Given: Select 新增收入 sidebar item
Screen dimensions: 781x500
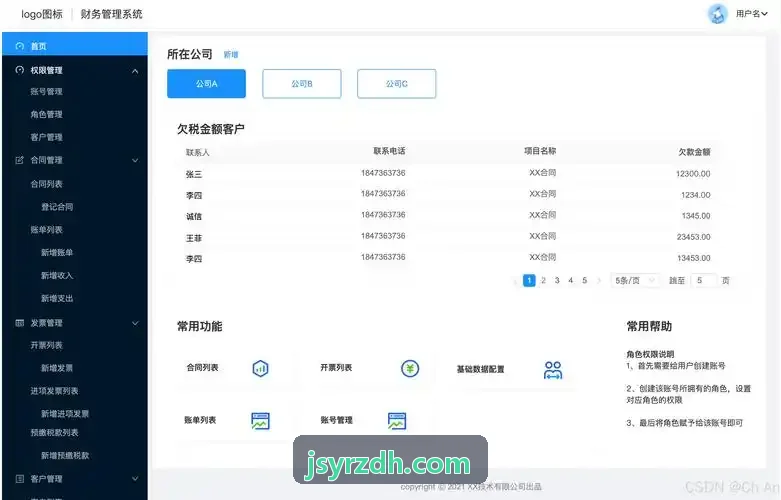Looking at the screenshot, I should [57, 275].
